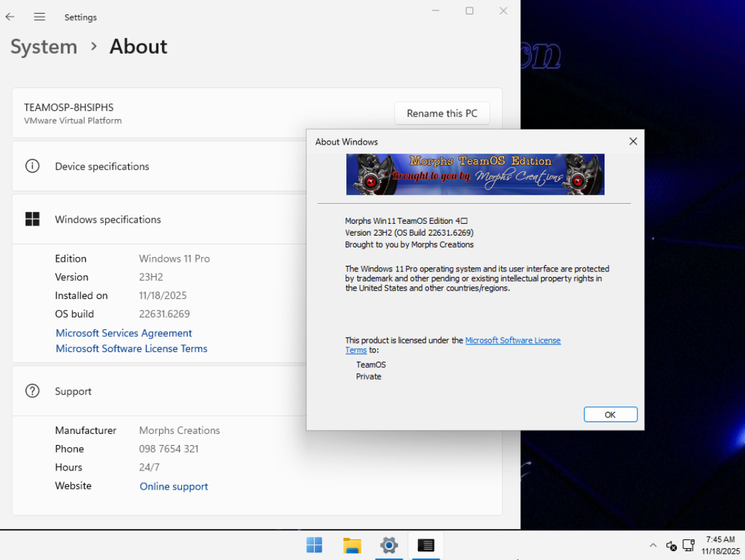Open the Microsoft Services Agreement link
This screenshot has height=560, width=745.
pos(124,333)
